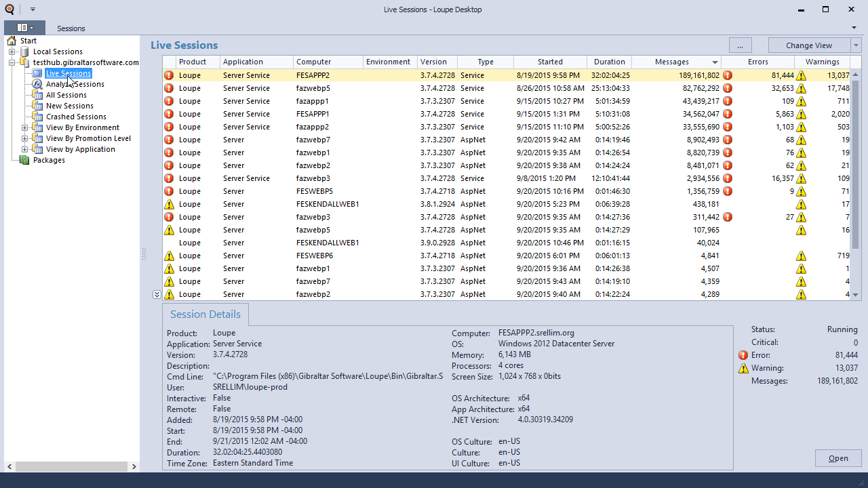The height and width of the screenshot is (488, 868).
Task: Collapse the testhub.gibraltarsoftware.com node
Action: [x=12, y=62]
